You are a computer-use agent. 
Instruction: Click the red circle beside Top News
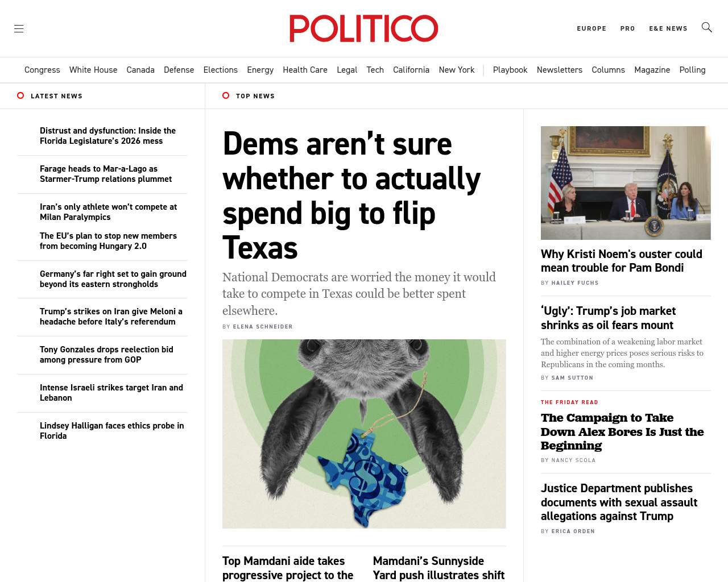tap(226, 95)
